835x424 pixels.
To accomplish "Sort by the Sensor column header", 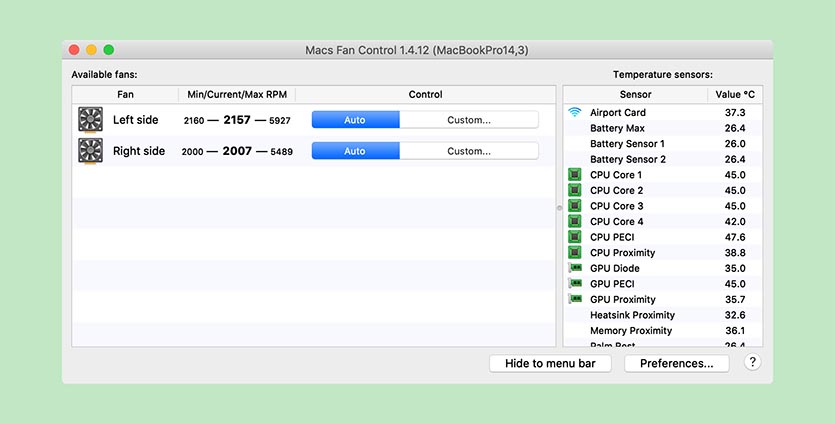I will pos(635,95).
